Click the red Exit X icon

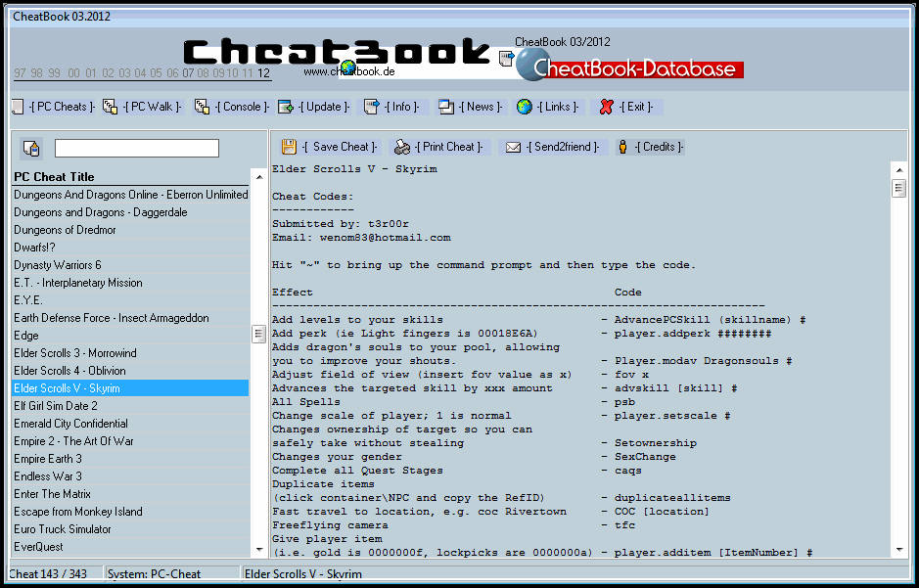[x=606, y=107]
